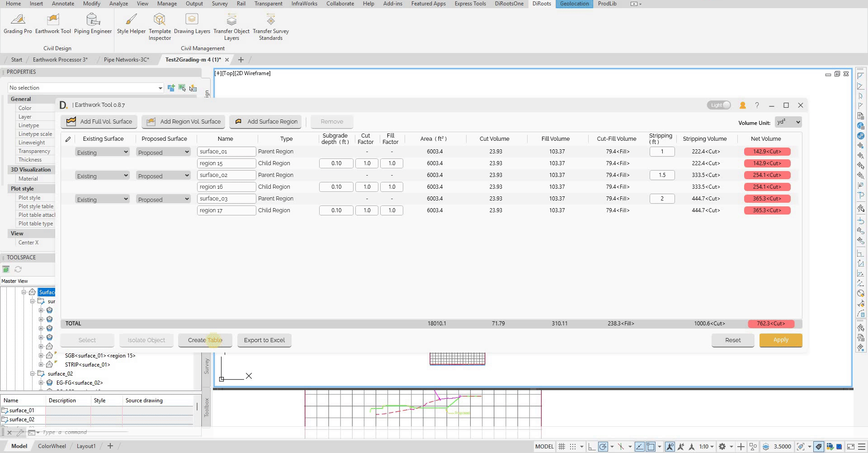868x453 pixels.
Task: Toggle the grid display in the status bar
Action: (x=561, y=446)
